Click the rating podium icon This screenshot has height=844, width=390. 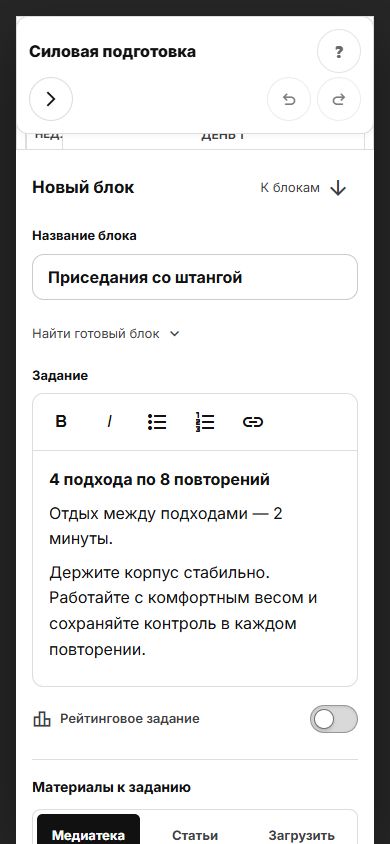click(x=42, y=719)
